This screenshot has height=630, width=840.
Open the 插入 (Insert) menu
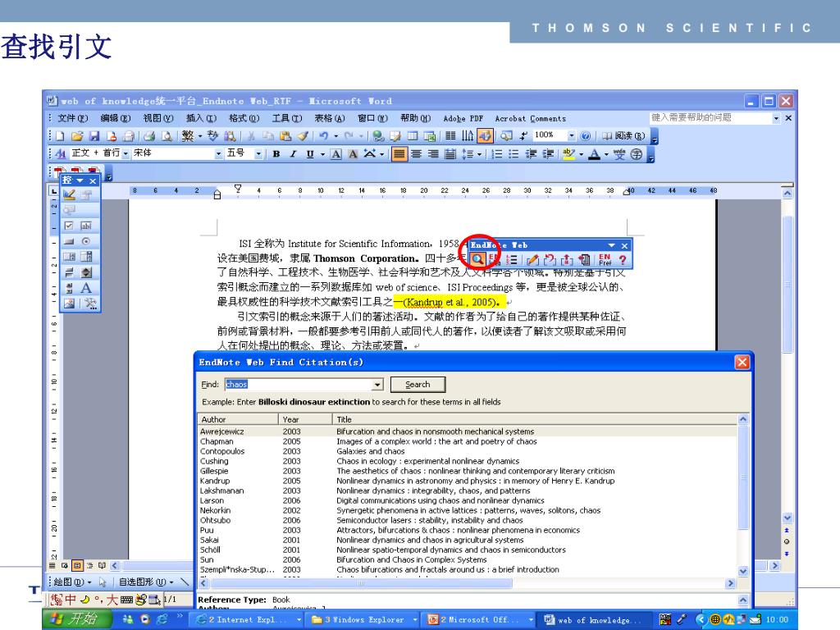(x=201, y=118)
